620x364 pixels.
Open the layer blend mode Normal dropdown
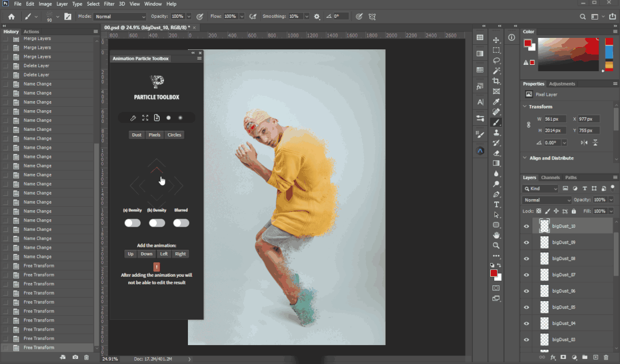click(546, 200)
